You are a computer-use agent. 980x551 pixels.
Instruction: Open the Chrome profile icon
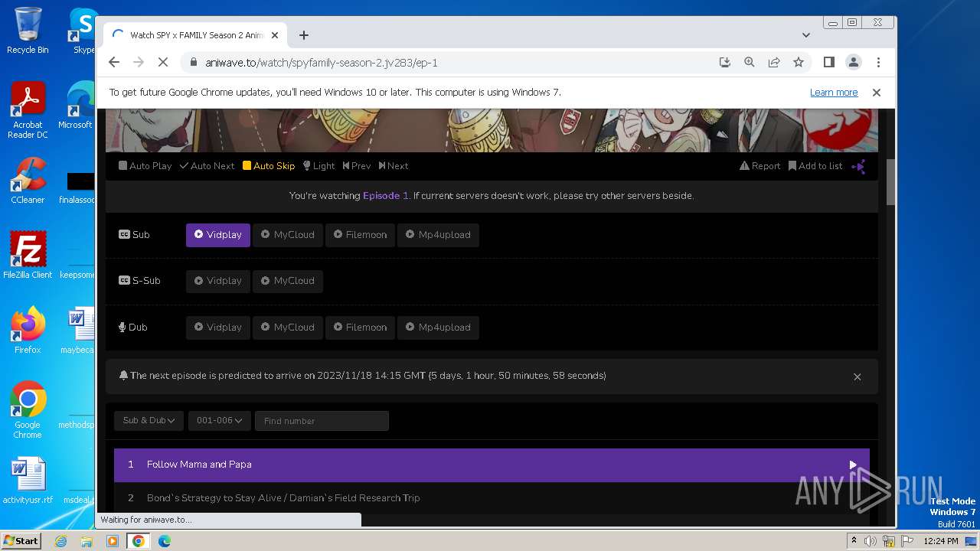coord(854,63)
